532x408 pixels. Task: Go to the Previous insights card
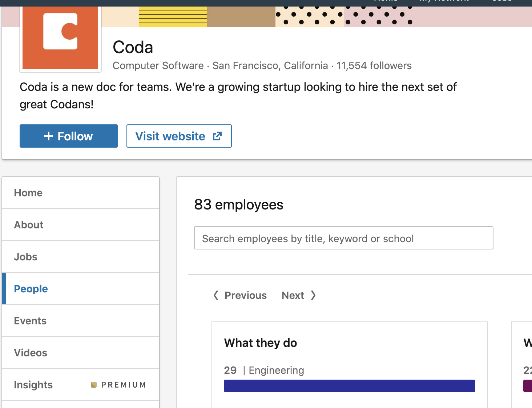(240, 295)
